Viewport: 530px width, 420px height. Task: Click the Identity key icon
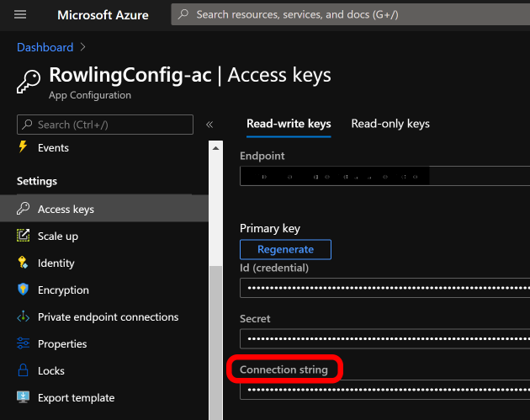23,263
